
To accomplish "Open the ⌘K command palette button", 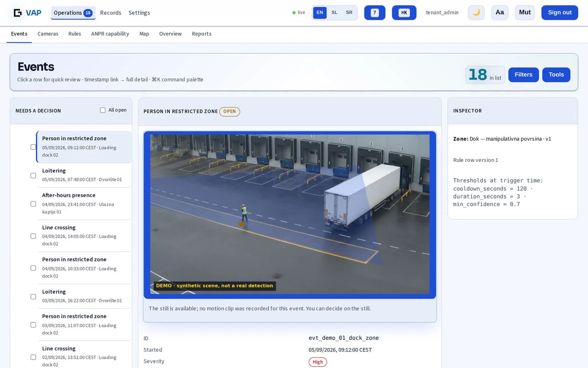I will pos(404,13).
